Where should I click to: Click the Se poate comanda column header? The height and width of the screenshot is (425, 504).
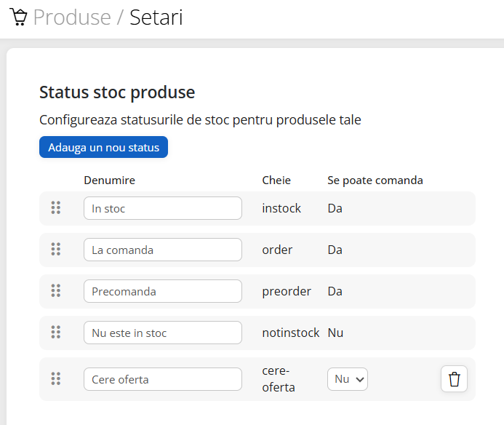(375, 180)
